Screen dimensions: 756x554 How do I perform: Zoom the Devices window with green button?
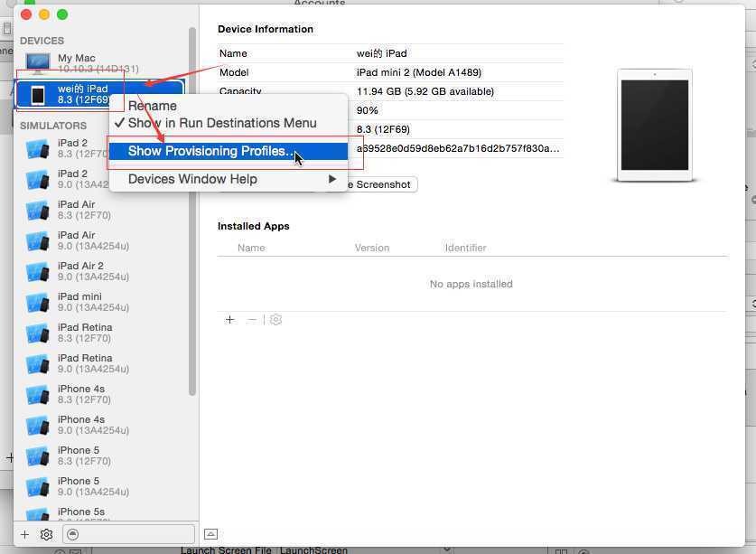pyautogui.click(x=62, y=14)
